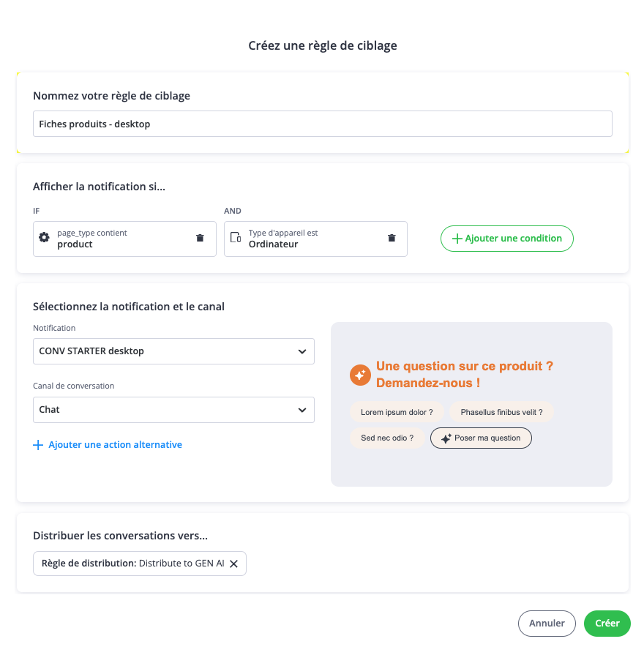644x666 pixels.
Task: Open the Canal de conversation dropdown
Action: pos(173,410)
